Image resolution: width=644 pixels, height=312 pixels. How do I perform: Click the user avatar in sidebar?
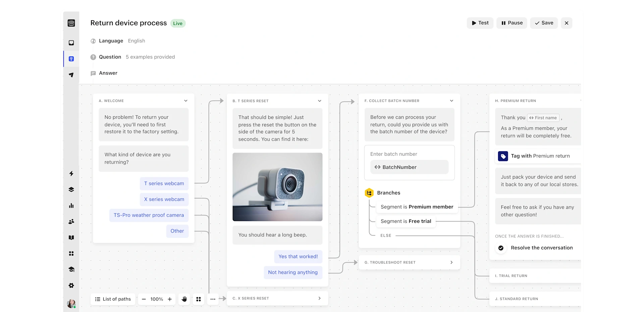[71, 304]
